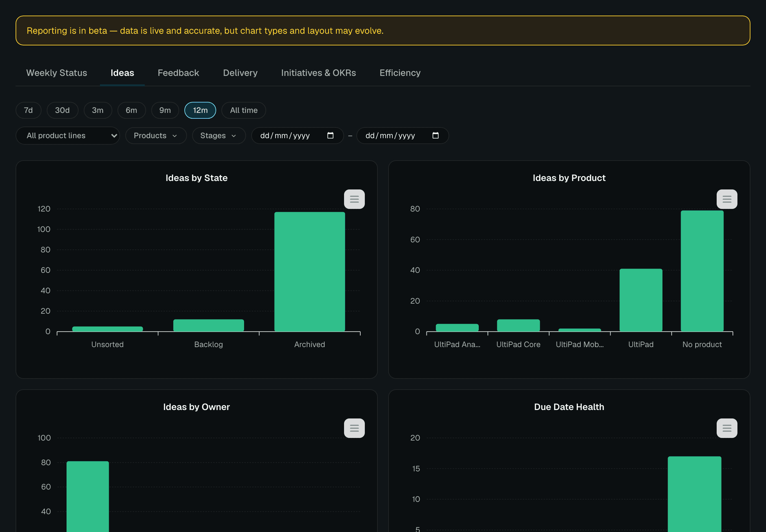Viewport: 766px width, 532px height.
Task: Click the 'Unsorted' axis label
Action: pyautogui.click(x=107, y=344)
